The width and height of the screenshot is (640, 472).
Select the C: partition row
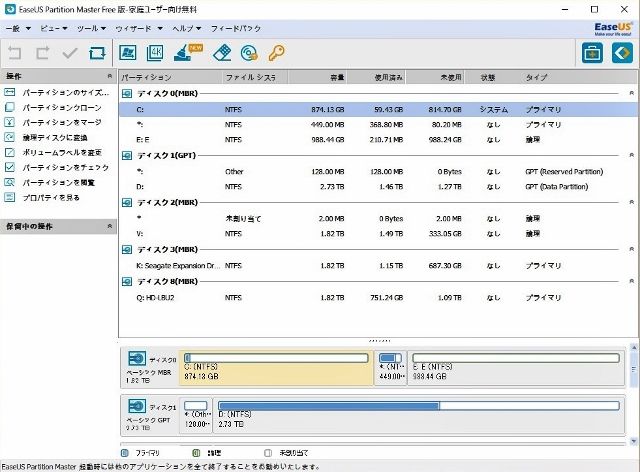378,109
